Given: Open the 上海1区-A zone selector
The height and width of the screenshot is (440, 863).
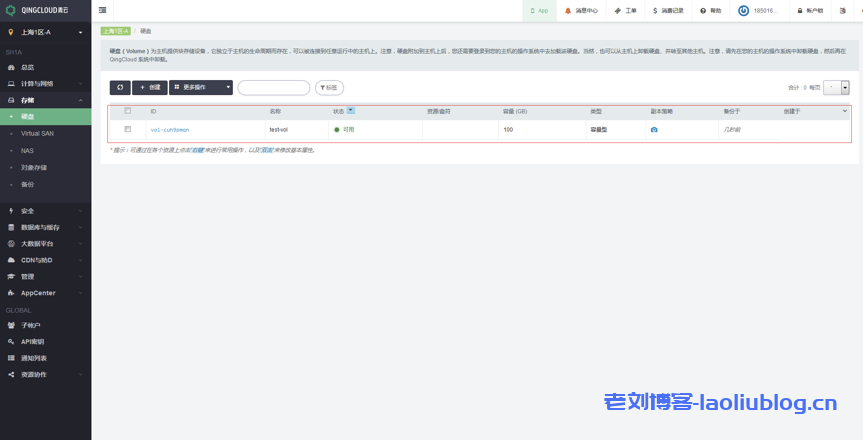Looking at the screenshot, I should [44, 32].
